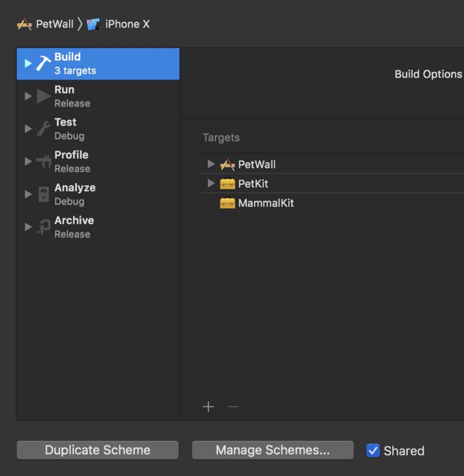Click the Duplicate Scheme button
The height and width of the screenshot is (476, 464).
click(x=98, y=450)
